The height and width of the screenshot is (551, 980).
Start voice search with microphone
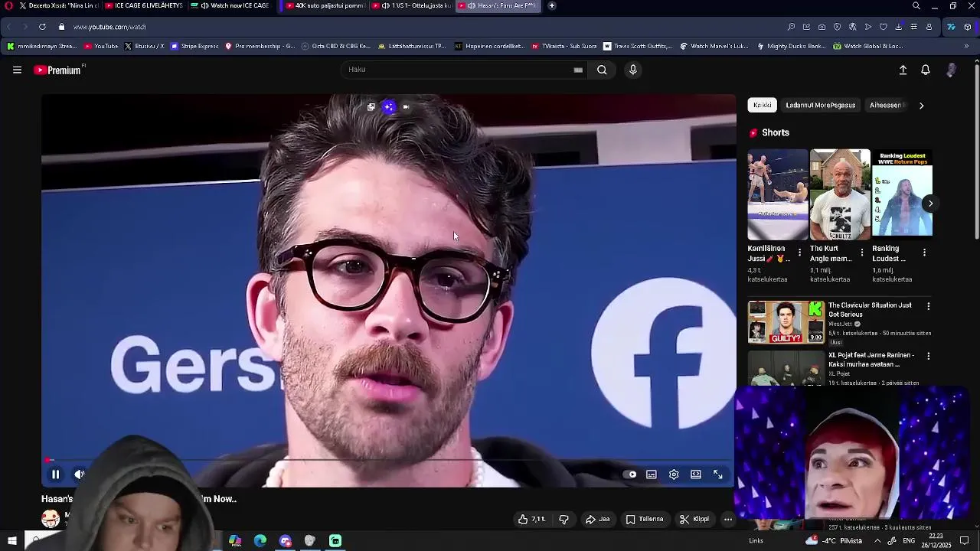pyautogui.click(x=632, y=70)
